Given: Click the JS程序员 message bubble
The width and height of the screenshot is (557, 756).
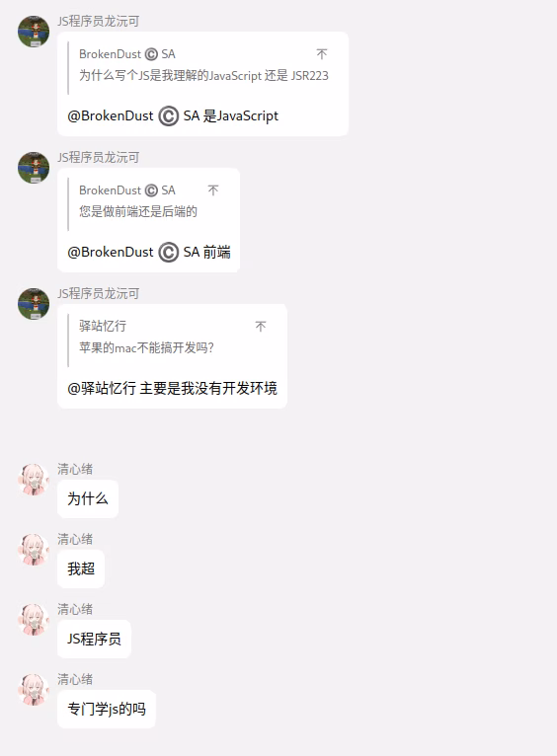Looking at the screenshot, I should coord(94,639).
